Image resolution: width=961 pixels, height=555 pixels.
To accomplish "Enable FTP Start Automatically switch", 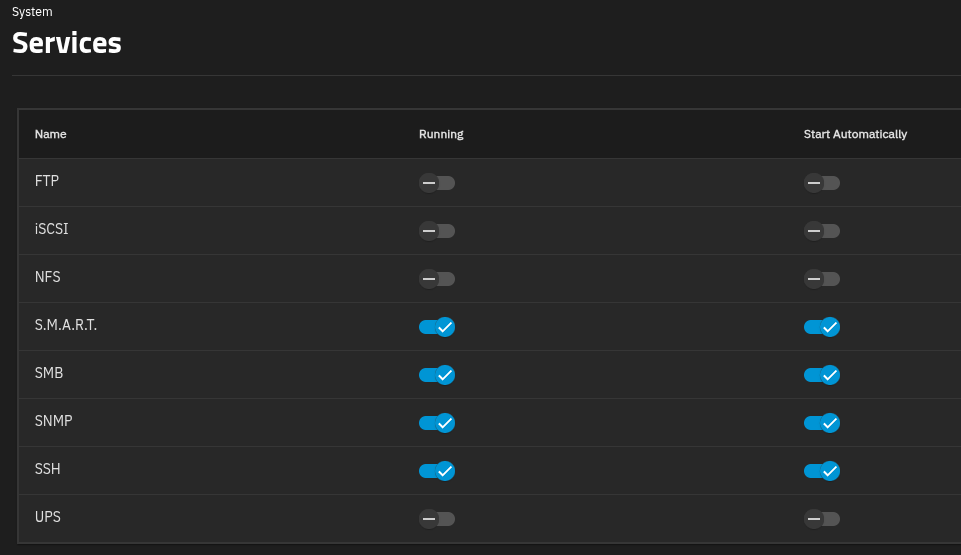I will (x=822, y=183).
